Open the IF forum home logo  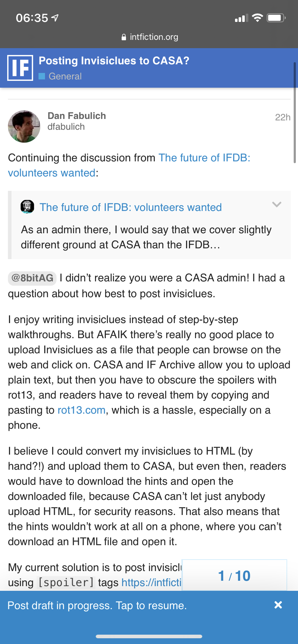[20, 68]
